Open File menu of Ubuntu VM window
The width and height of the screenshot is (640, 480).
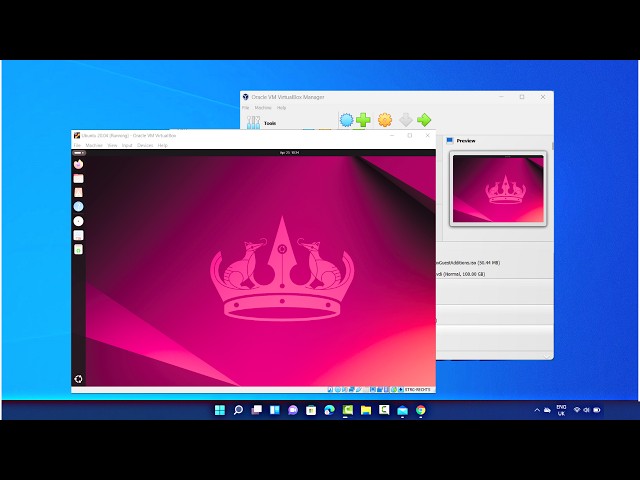click(x=77, y=145)
